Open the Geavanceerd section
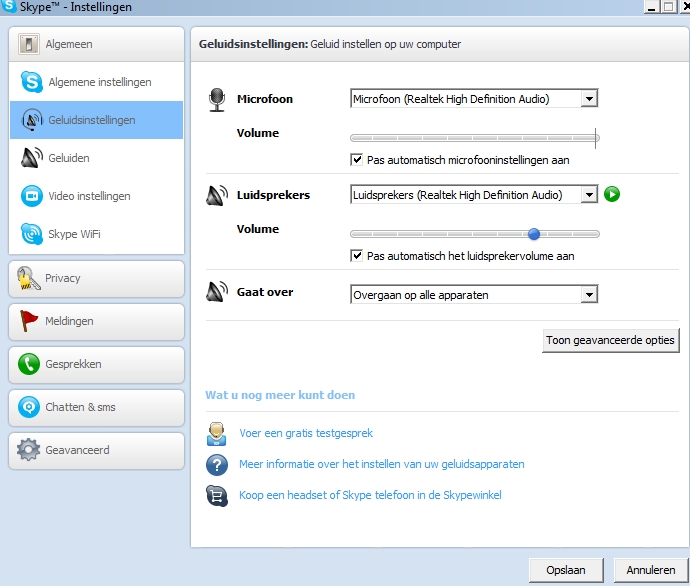The height and width of the screenshot is (586, 690). [x=96, y=450]
